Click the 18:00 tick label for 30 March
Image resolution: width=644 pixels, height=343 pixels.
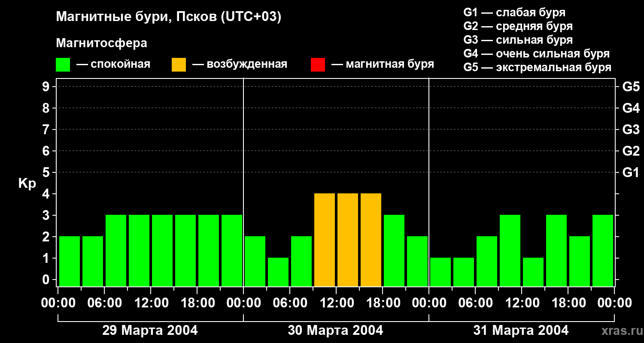pos(383,303)
